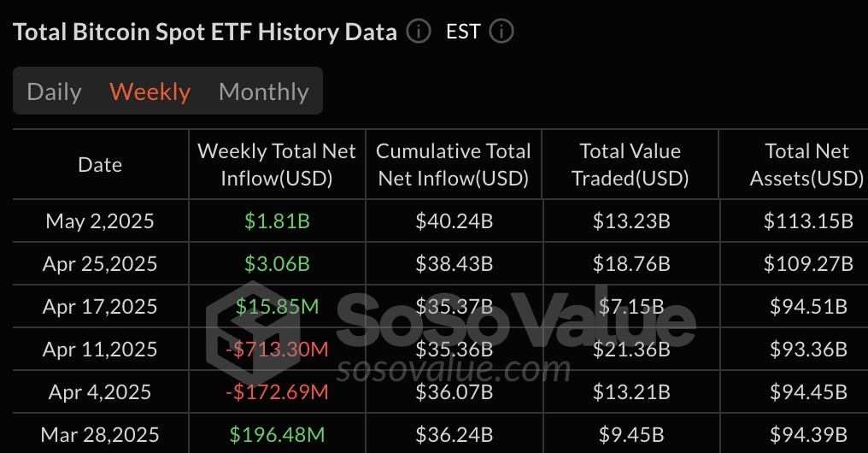
Task: Click the $3.06B weekly inflow value
Action: (277, 264)
